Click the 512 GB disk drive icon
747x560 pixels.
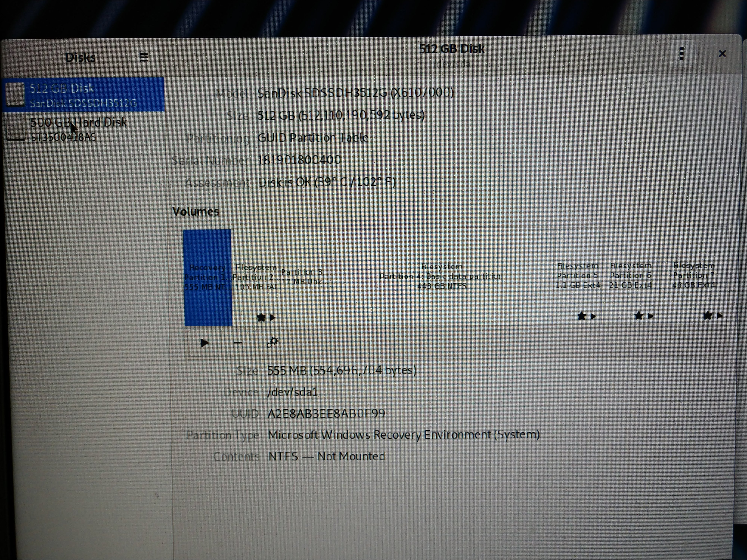point(16,94)
